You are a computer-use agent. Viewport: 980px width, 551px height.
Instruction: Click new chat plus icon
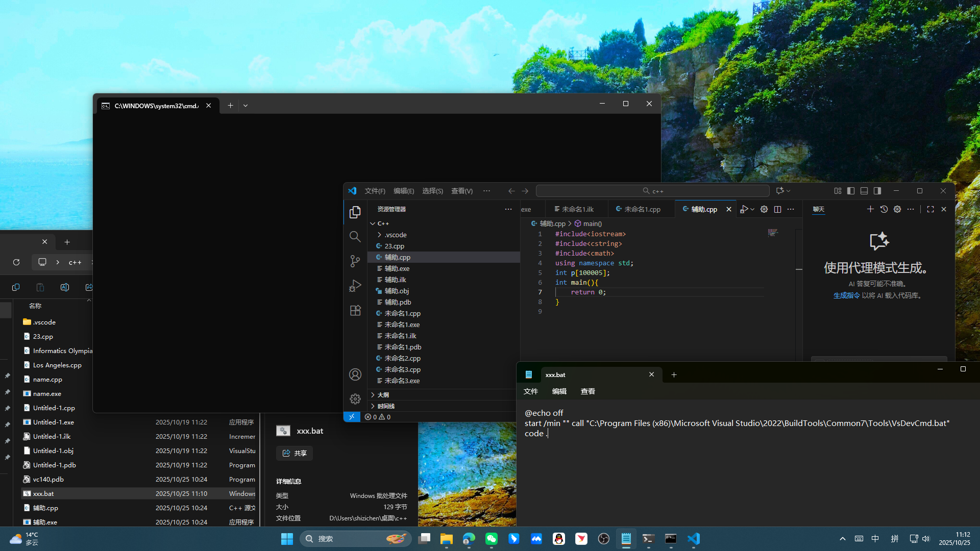(x=870, y=209)
